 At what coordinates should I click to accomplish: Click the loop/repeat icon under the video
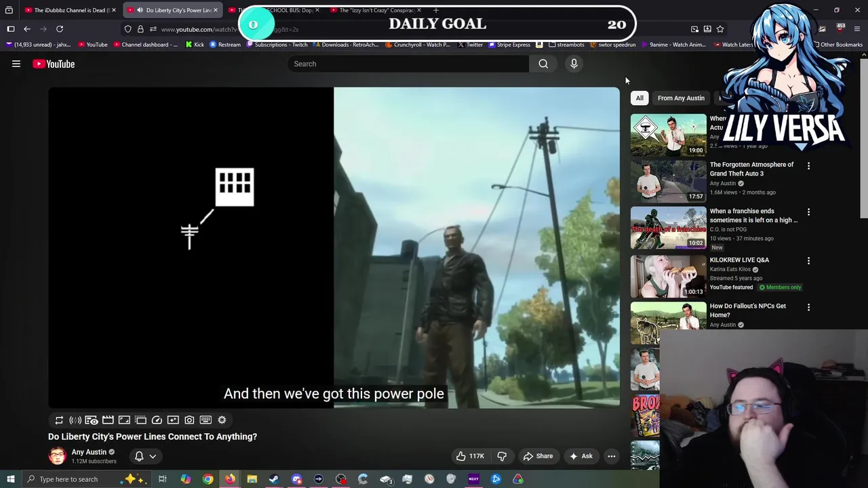[x=59, y=420]
